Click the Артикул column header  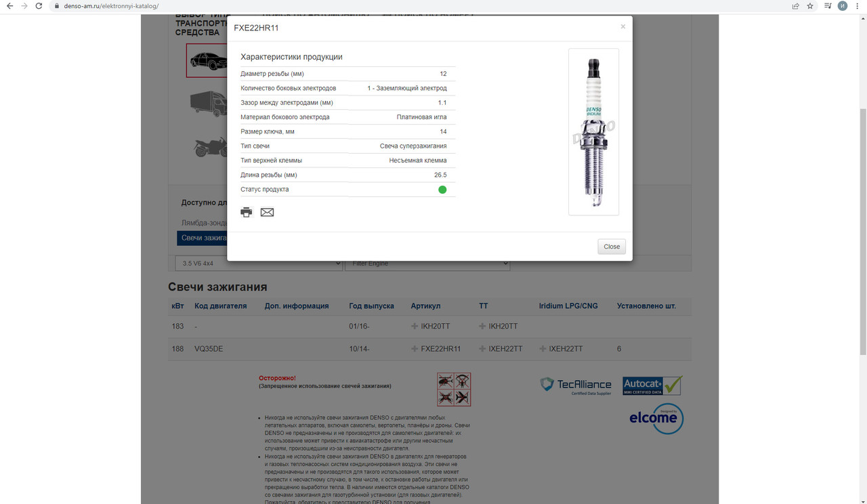point(425,306)
